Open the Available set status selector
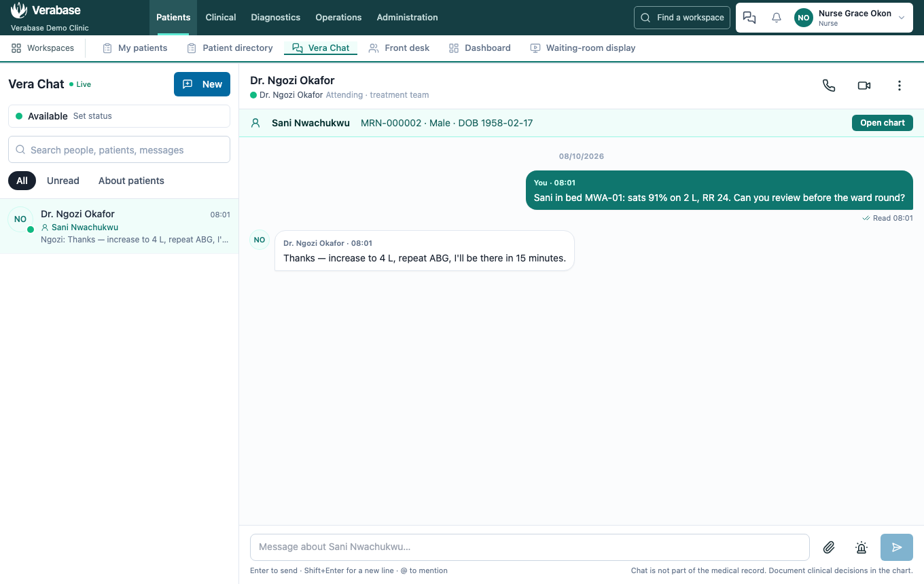924x584 pixels. (x=119, y=116)
